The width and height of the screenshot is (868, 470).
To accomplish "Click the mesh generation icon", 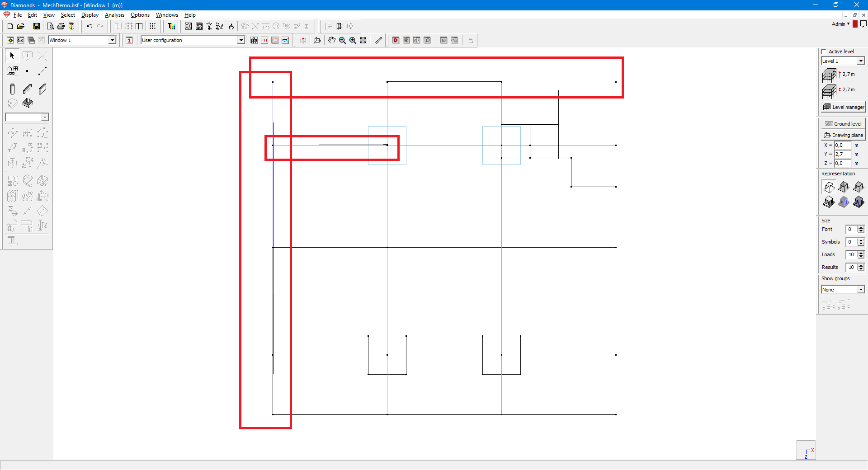I will (189, 26).
